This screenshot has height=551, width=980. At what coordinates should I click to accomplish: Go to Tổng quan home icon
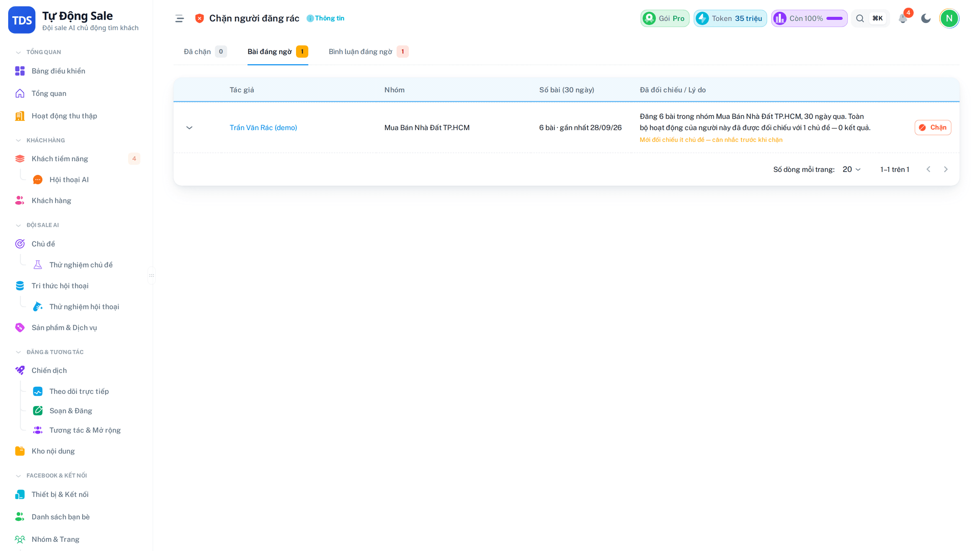click(x=20, y=93)
